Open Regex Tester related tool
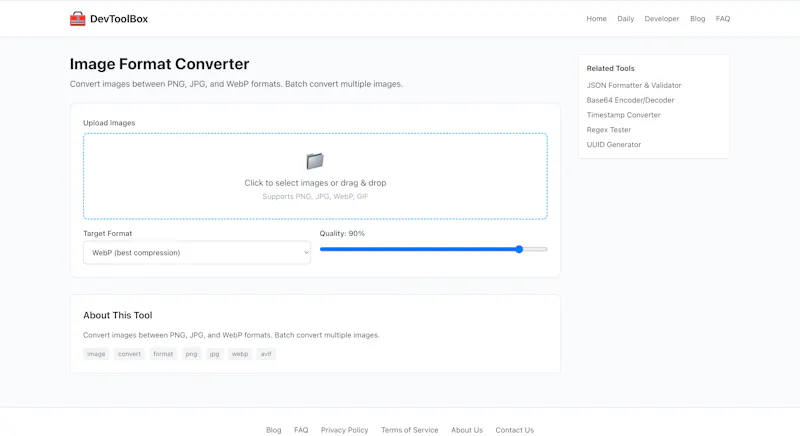This screenshot has height=436, width=800. point(609,130)
